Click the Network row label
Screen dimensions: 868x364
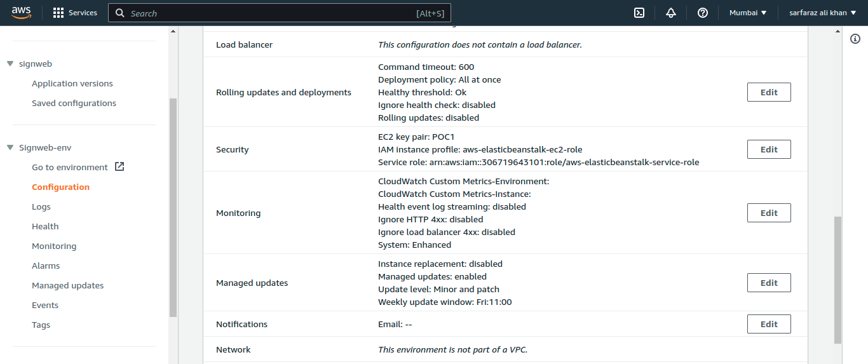233,349
